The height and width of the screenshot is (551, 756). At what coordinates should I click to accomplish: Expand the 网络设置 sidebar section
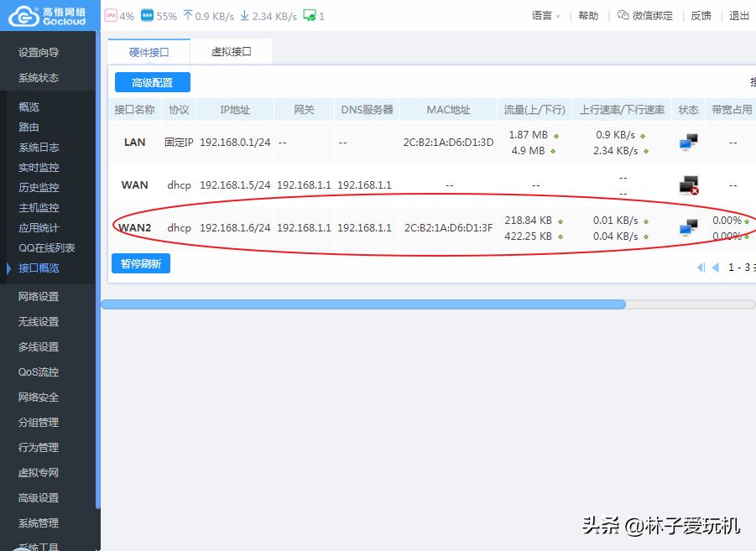pos(39,296)
